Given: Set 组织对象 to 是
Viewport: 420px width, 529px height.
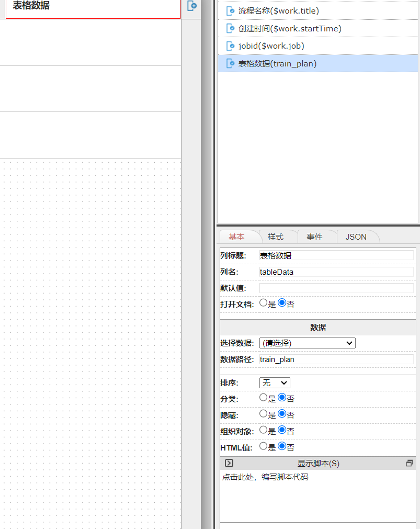Looking at the screenshot, I should click(x=263, y=430).
